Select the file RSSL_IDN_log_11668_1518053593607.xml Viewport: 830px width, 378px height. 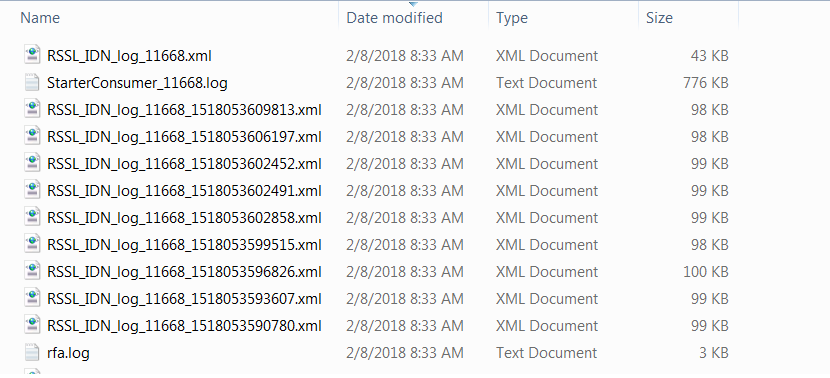[184, 299]
